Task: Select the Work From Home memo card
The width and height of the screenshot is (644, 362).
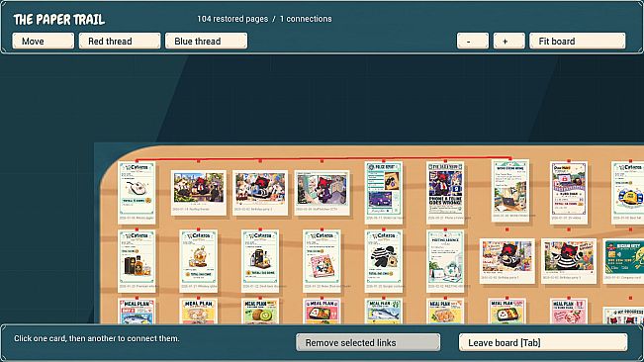Action: (x=510, y=191)
